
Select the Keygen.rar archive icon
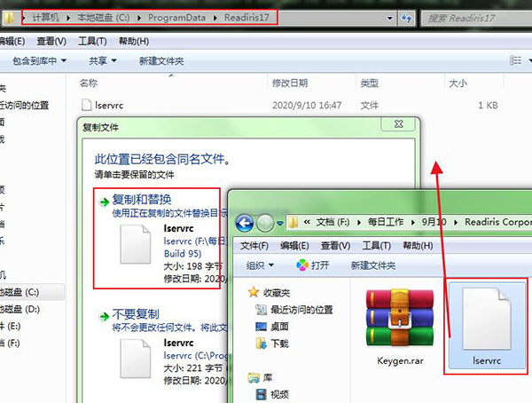coord(400,318)
